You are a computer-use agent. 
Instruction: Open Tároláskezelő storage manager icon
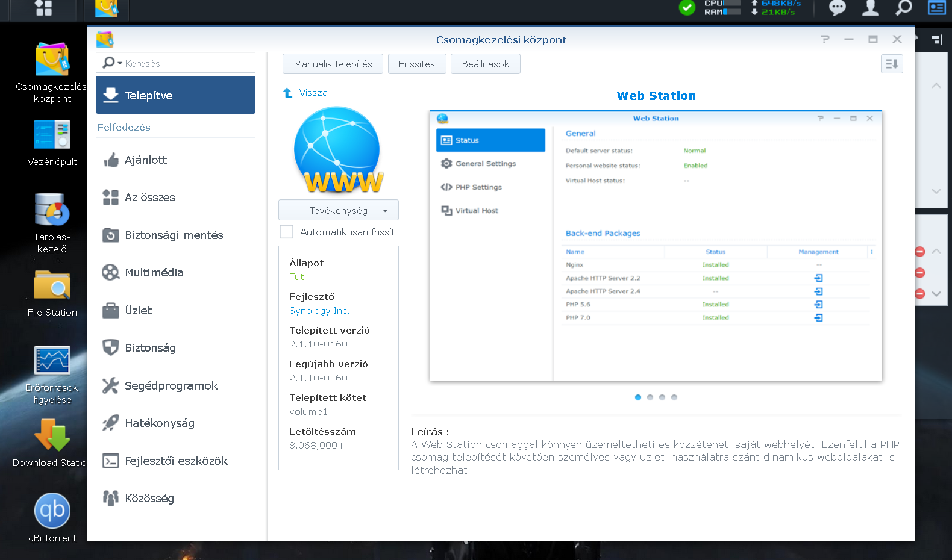pyautogui.click(x=52, y=210)
